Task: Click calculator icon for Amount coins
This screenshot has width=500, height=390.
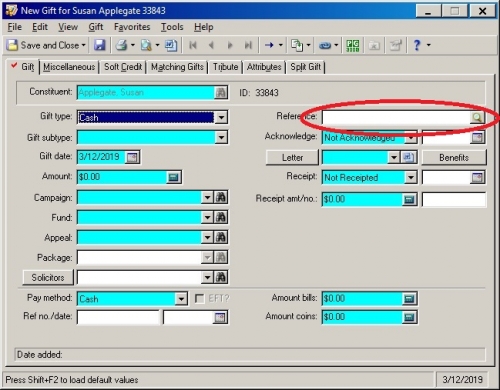Action: point(409,317)
